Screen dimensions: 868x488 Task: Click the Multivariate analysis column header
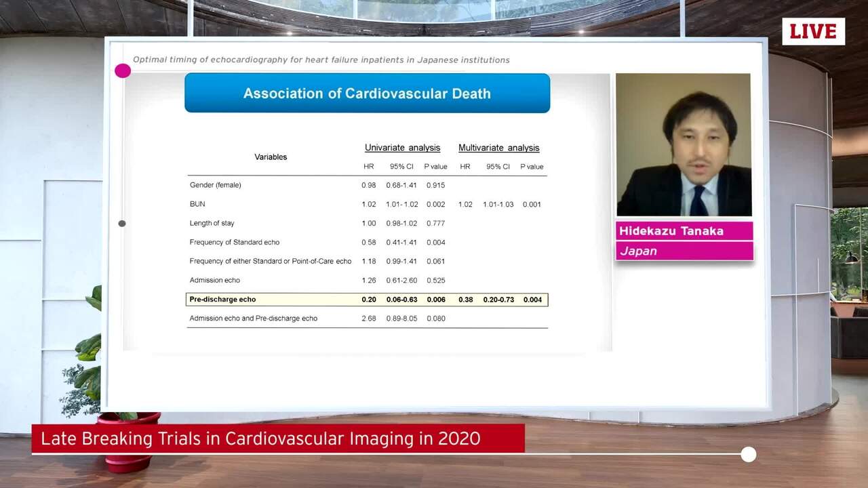499,147
